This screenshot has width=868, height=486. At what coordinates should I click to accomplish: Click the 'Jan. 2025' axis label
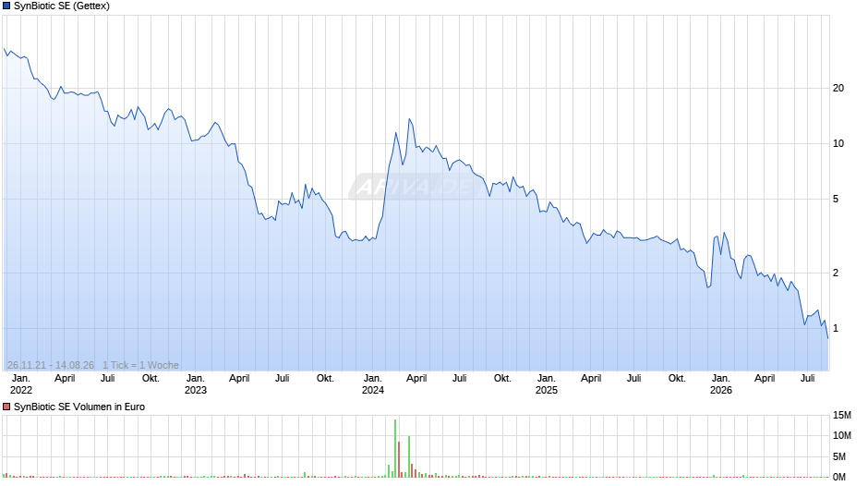pos(547,384)
